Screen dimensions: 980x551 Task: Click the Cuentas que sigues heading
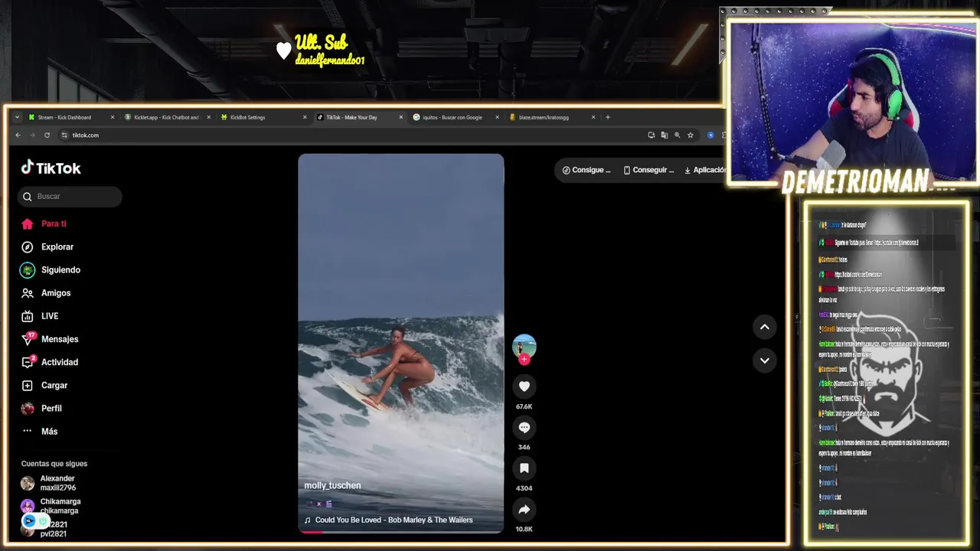[54, 464]
